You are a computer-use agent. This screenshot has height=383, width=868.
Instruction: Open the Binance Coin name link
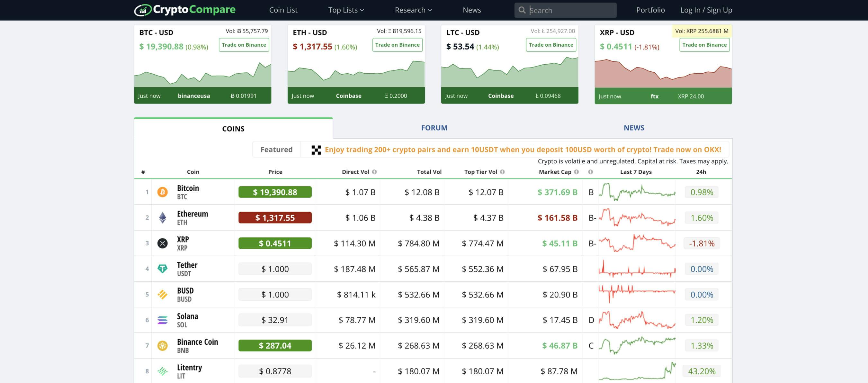pyautogui.click(x=197, y=342)
